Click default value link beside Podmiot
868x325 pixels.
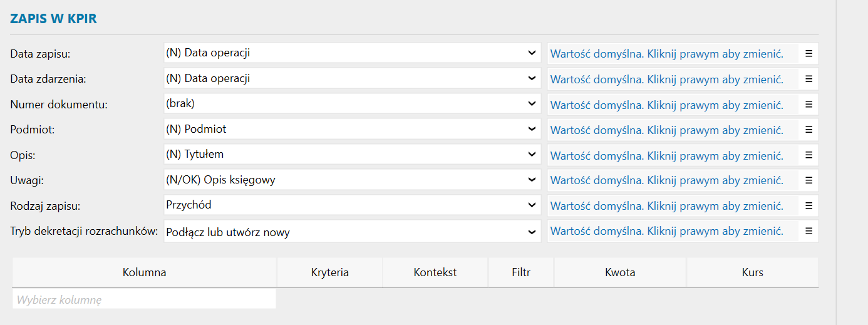(666, 130)
